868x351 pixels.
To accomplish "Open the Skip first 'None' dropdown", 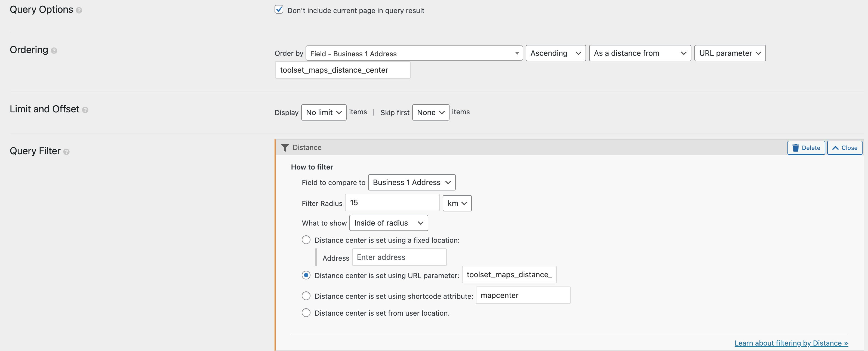I will (x=430, y=112).
